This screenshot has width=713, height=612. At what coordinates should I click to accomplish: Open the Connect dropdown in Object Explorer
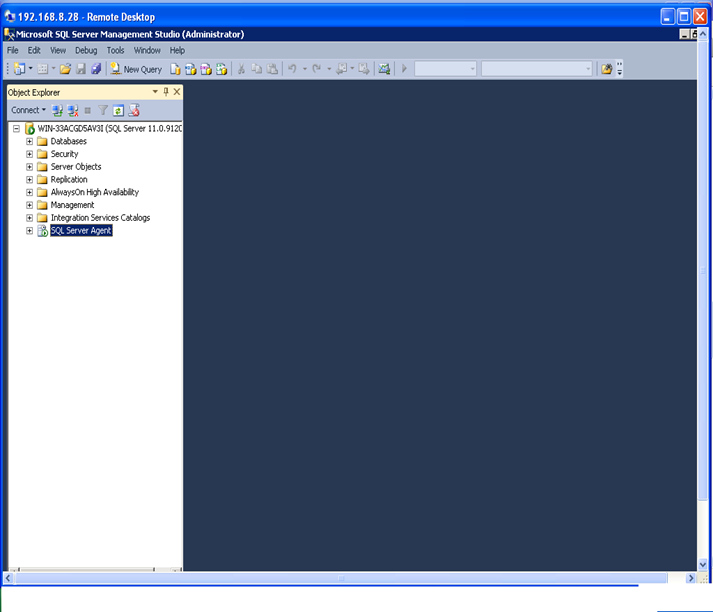(x=28, y=110)
